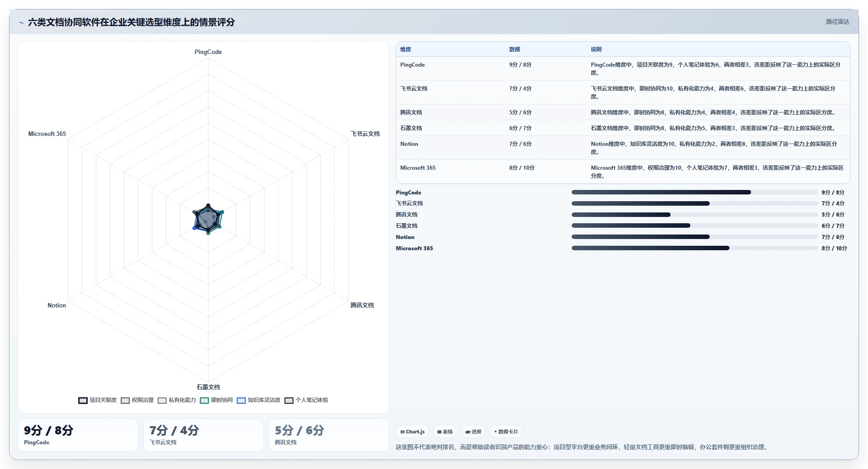Select the 维度 column header
Image resolution: width=868 pixels, height=469 pixels.
click(406, 50)
